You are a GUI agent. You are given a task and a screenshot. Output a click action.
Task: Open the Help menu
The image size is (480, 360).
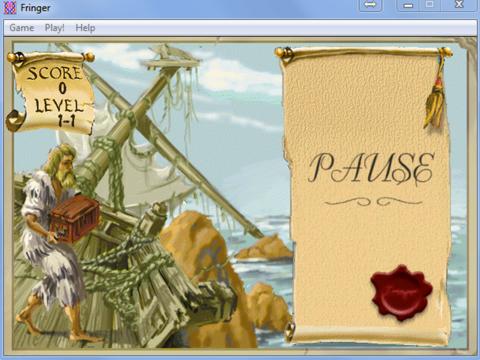click(85, 28)
